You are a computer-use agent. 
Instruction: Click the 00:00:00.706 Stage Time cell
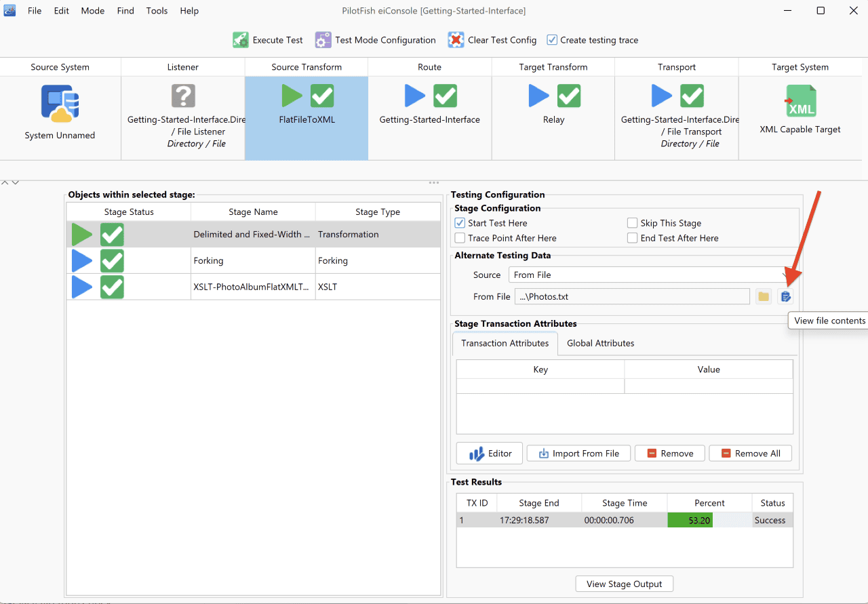click(x=625, y=521)
